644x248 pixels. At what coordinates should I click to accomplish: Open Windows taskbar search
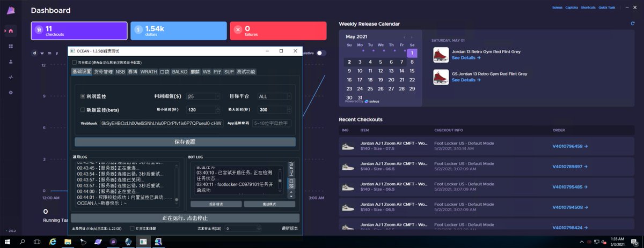click(x=23, y=242)
